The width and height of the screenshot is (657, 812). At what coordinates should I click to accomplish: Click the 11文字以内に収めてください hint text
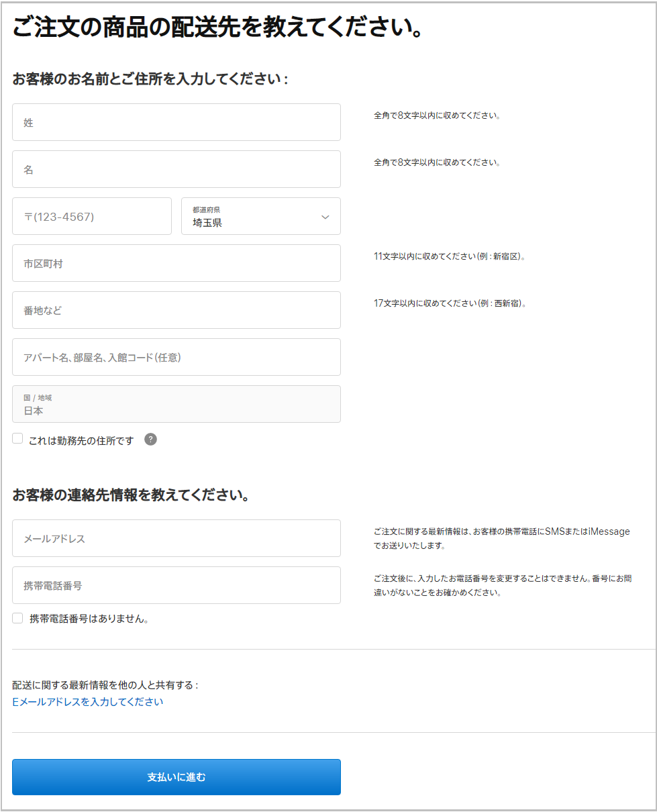click(x=449, y=256)
